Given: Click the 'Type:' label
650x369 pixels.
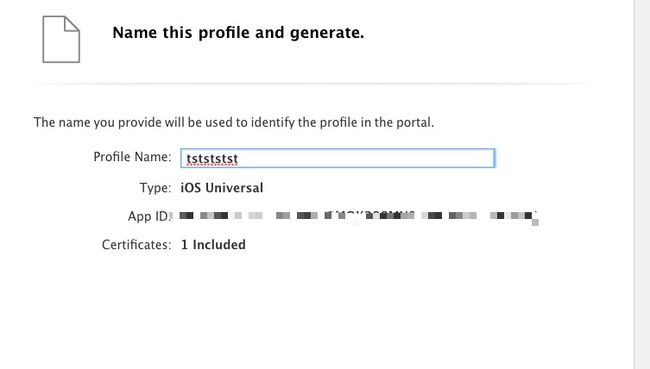Looking at the screenshot, I should (x=155, y=188).
